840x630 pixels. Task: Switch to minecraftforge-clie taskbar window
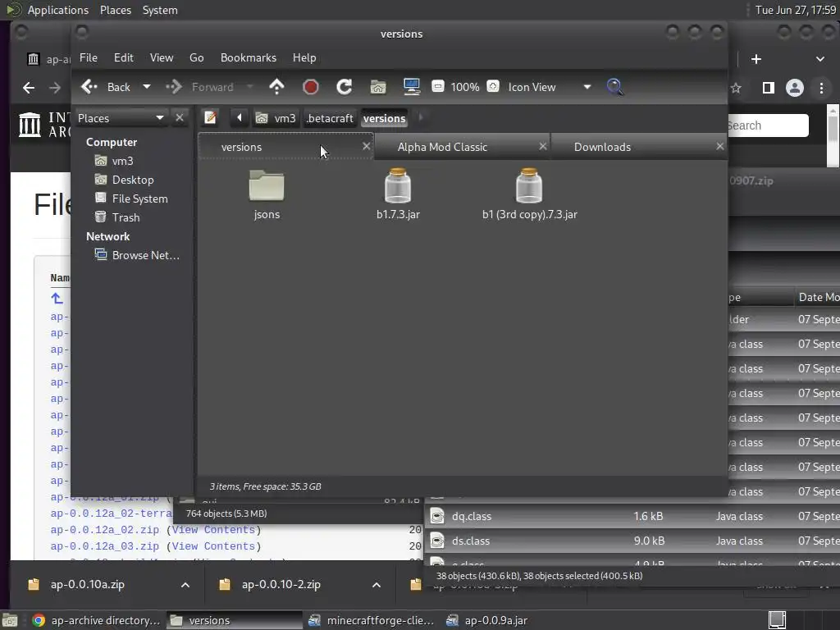tap(372, 620)
